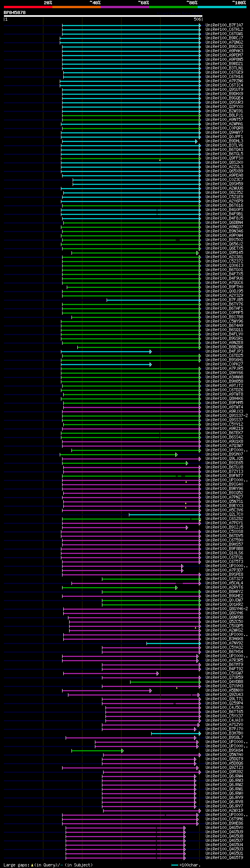Click the purple alignment bar for UniRef100_C5XGW7
The height and width of the screenshot is (868, 250).
pyautogui.click(x=111, y=673)
